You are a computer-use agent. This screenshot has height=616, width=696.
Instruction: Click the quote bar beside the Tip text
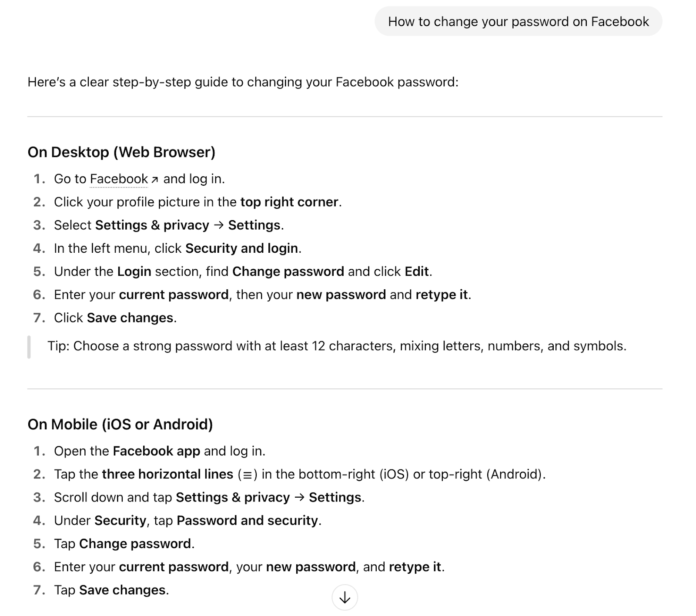pyautogui.click(x=29, y=346)
